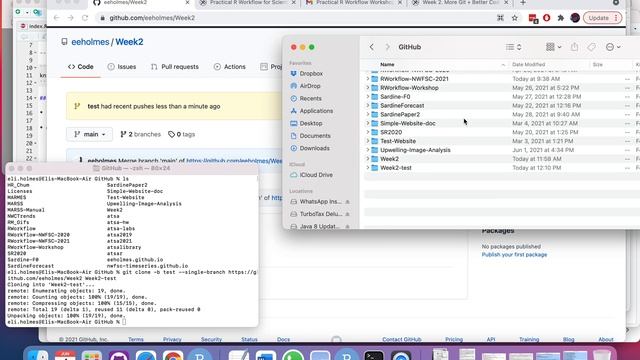Expand the SardineForecast folder
The height and width of the screenshot is (360, 640).
pyautogui.click(x=368, y=105)
